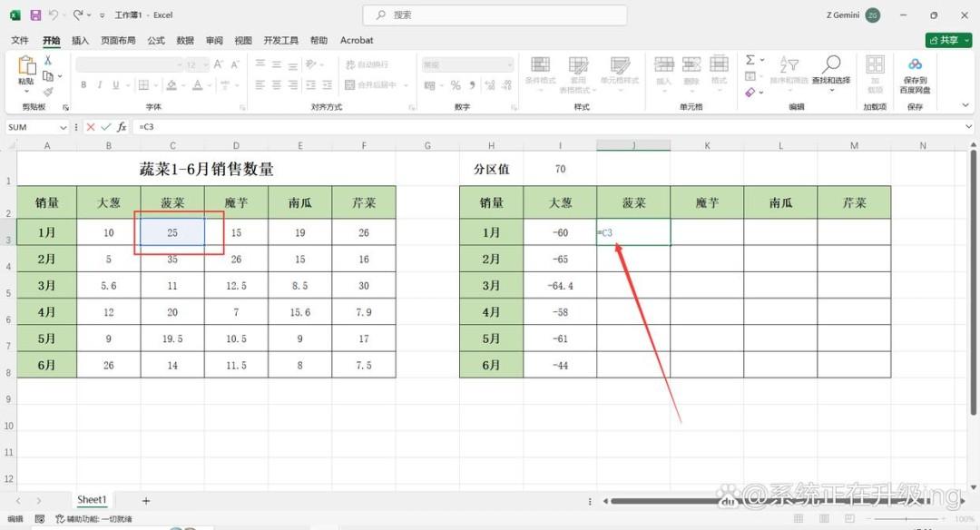
Task: Confirm formula entry with the checkmark icon
Action: (105, 127)
